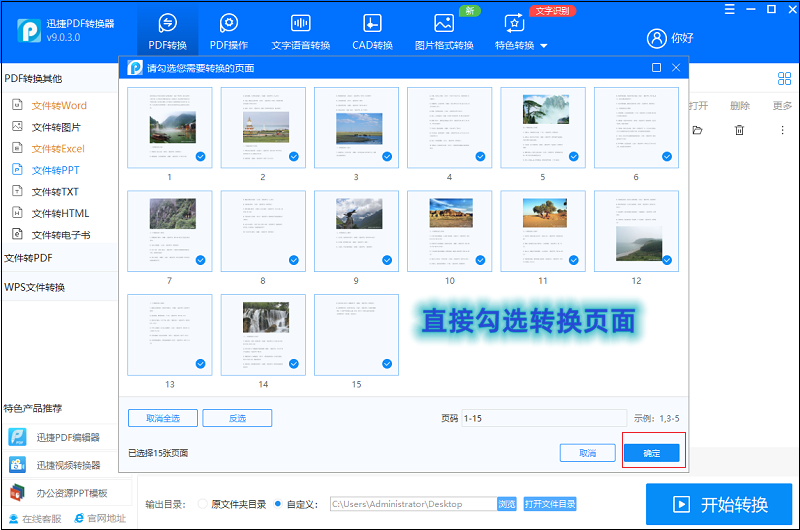The width and height of the screenshot is (800, 530).
Task: Click the 确定 confirm button
Action: click(651, 453)
